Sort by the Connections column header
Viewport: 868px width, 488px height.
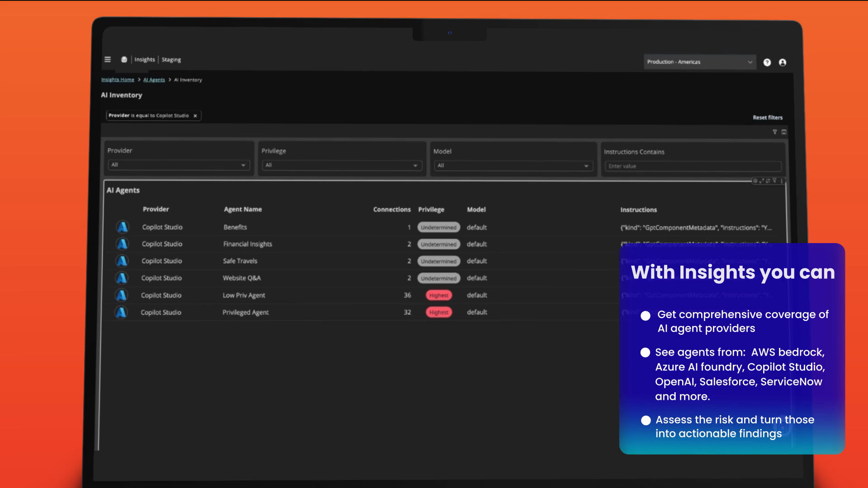[x=392, y=210]
